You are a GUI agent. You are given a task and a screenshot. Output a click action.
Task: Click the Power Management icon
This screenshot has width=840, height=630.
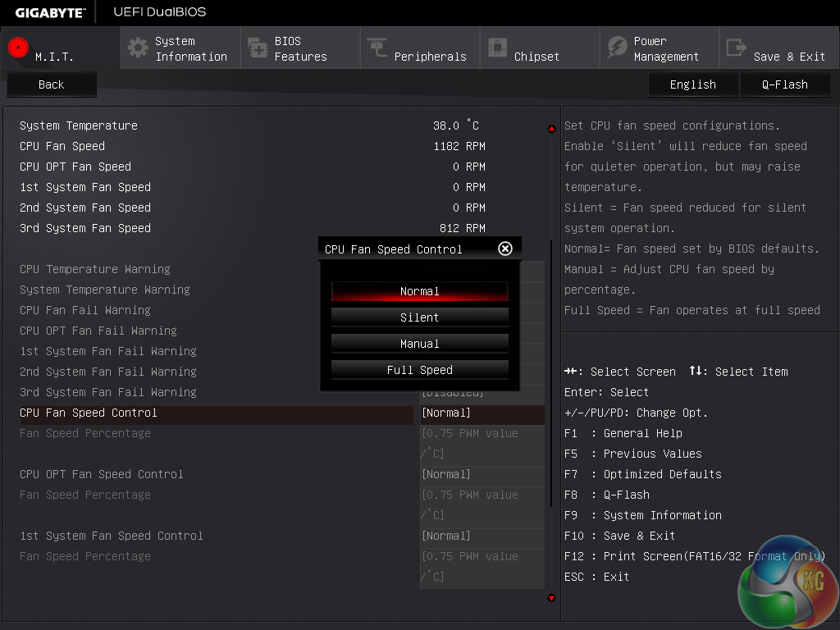[x=617, y=48]
